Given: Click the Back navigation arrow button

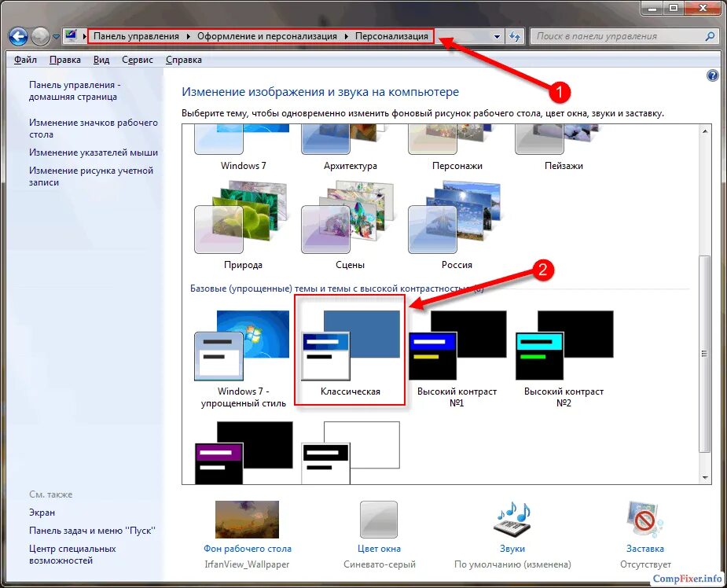Looking at the screenshot, I should coord(18,36).
